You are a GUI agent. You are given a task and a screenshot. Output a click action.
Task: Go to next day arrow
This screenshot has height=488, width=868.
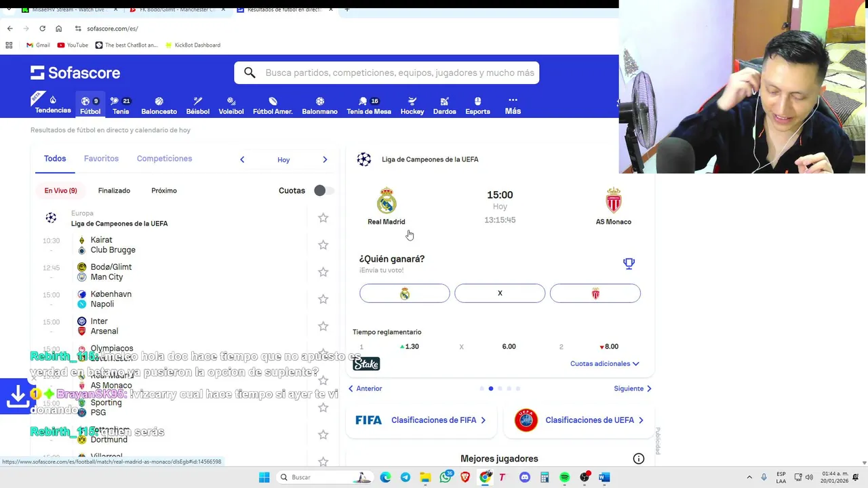click(x=325, y=159)
